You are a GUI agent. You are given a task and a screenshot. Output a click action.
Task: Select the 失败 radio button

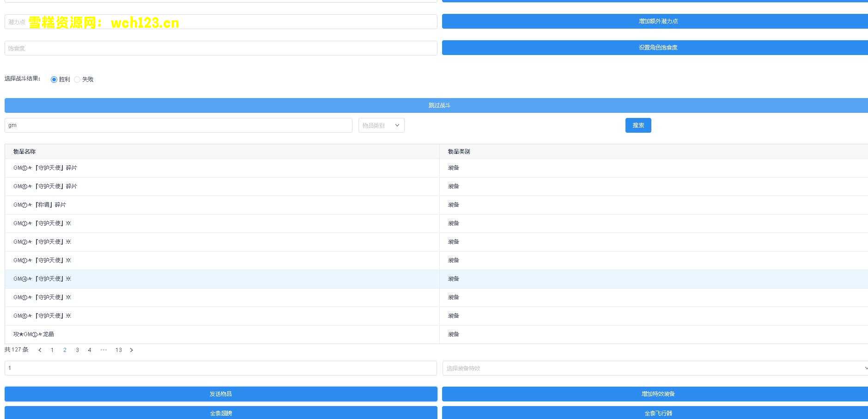pyautogui.click(x=77, y=80)
